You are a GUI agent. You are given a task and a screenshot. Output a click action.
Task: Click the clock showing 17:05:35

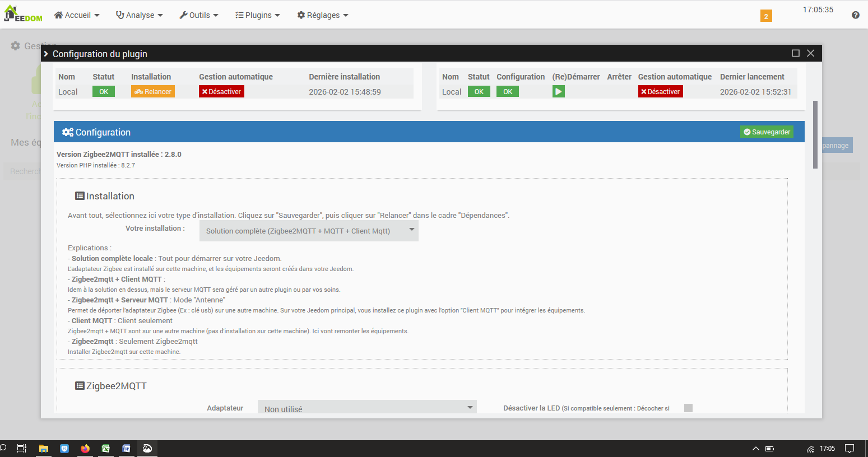point(818,10)
